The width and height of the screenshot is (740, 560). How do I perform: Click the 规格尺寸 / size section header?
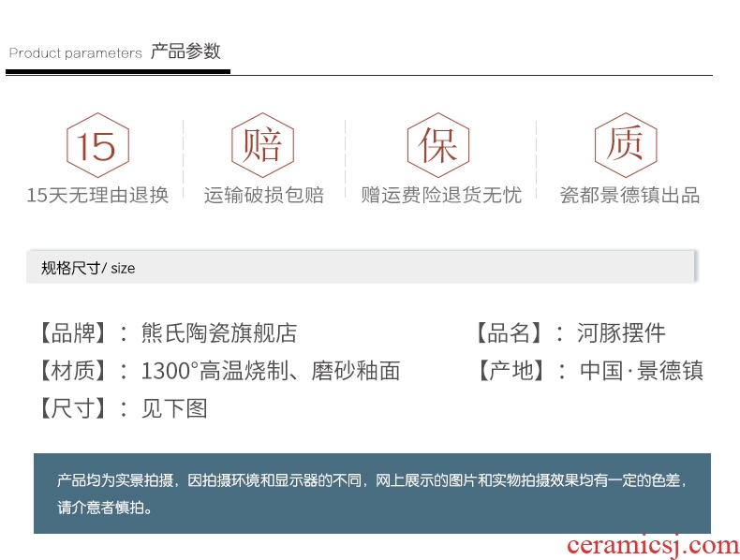[88, 268]
